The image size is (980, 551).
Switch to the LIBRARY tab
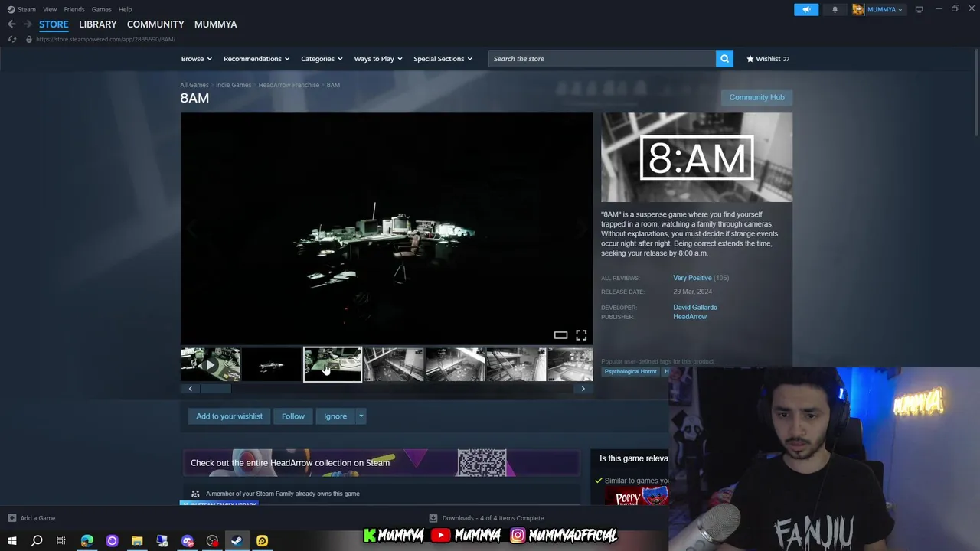(x=98, y=24)
